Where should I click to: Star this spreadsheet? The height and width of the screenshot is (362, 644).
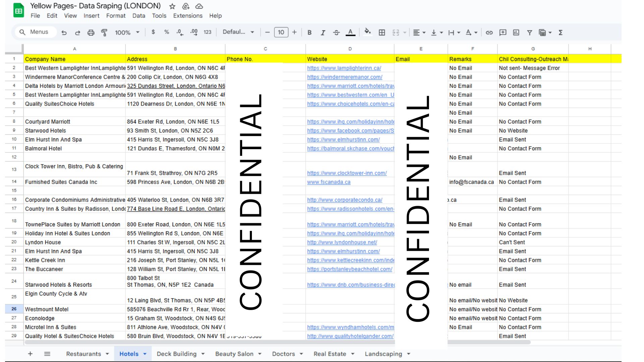tap(172, 6)
